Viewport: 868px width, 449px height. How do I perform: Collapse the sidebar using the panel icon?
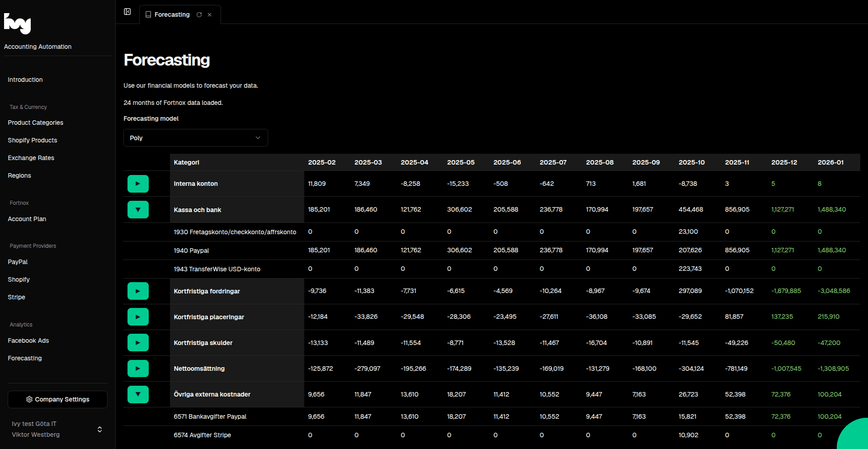(127, 12)
